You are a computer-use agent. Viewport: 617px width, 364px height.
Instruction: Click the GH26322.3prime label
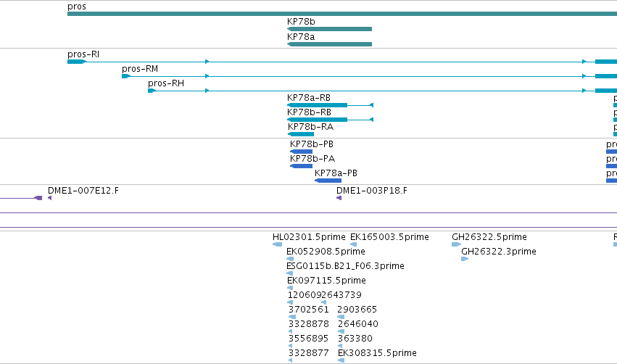click(499, 252)
